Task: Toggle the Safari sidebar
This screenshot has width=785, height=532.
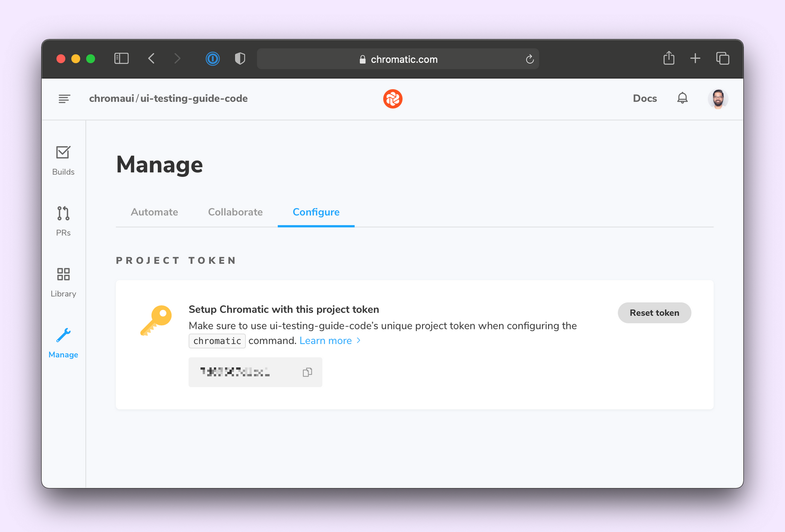Action: tap(121, 58)
